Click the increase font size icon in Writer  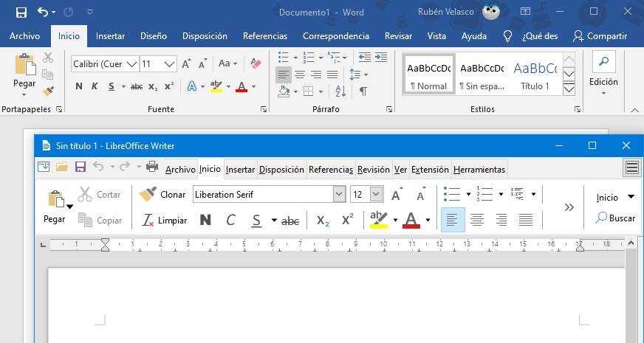397,195
